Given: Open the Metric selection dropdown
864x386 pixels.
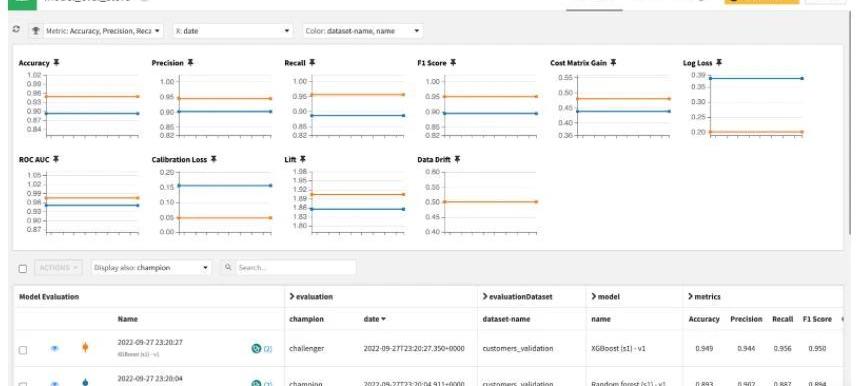Looking at the screenshot, I should [x=96, y=31].
